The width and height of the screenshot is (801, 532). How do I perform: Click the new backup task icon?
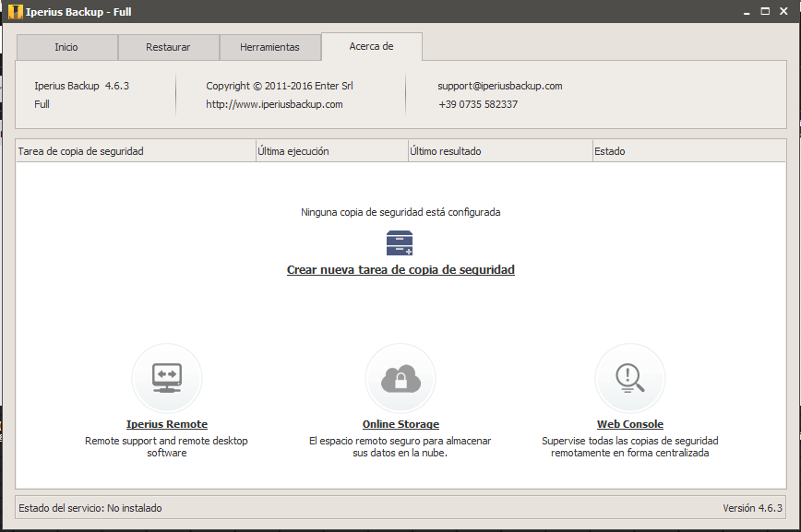point(400,243)
